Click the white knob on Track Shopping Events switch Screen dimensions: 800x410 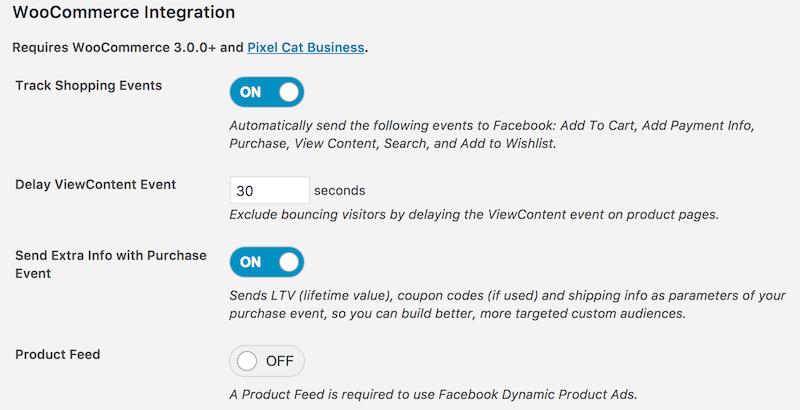(289, 92)
